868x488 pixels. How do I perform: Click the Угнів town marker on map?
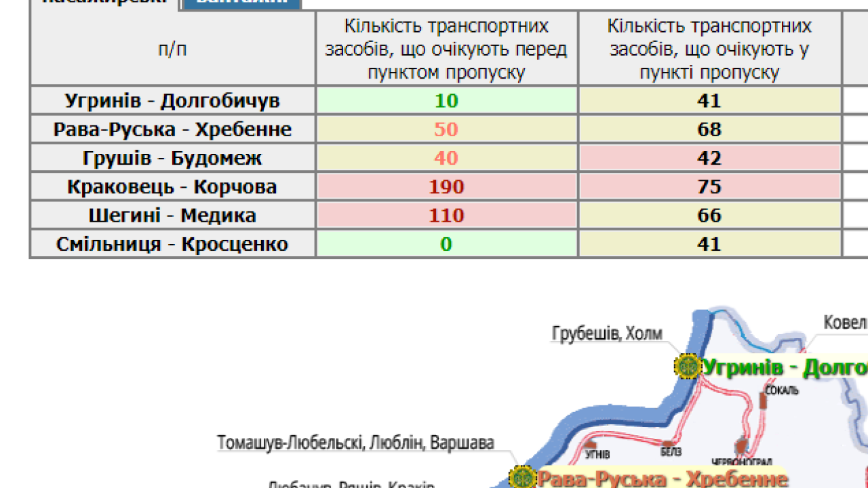[591, 446]
